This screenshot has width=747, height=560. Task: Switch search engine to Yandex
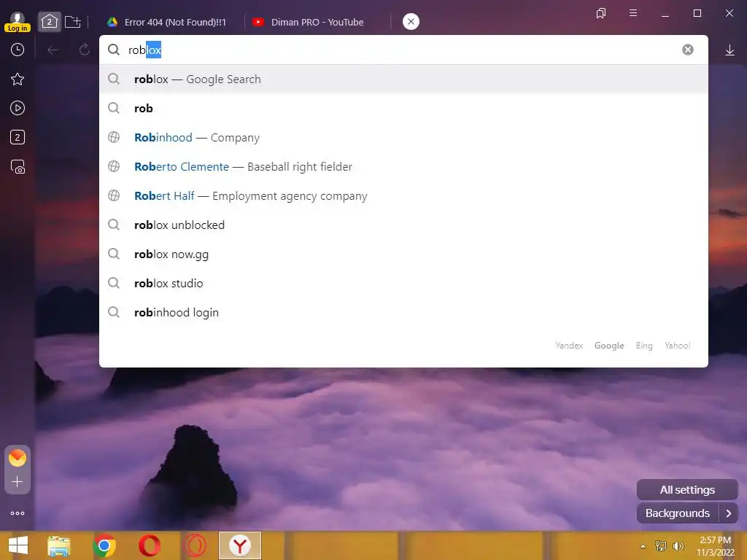pyautogui.click(x=569, y=345)
